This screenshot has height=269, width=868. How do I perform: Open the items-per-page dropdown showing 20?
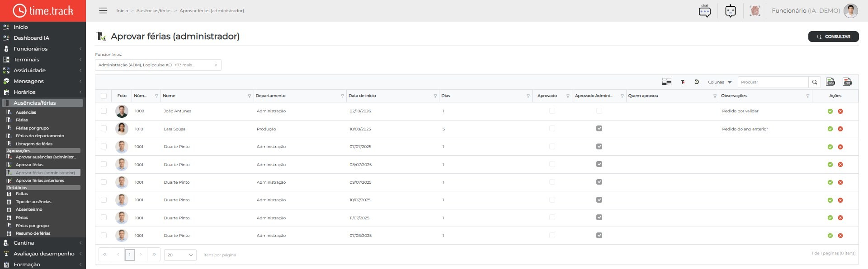coord(180,255)
